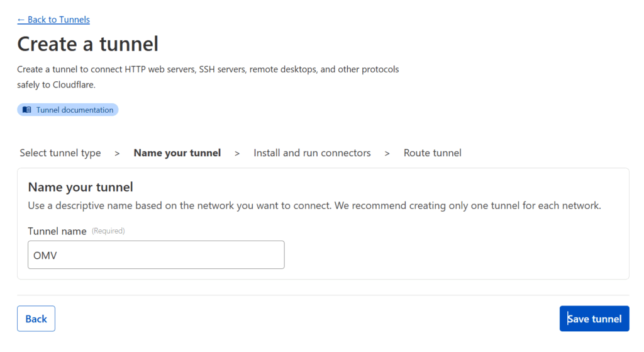Click the book icon beside Tunnel documentation
This screenshot has width=644, height=352.
coord(26,110)
